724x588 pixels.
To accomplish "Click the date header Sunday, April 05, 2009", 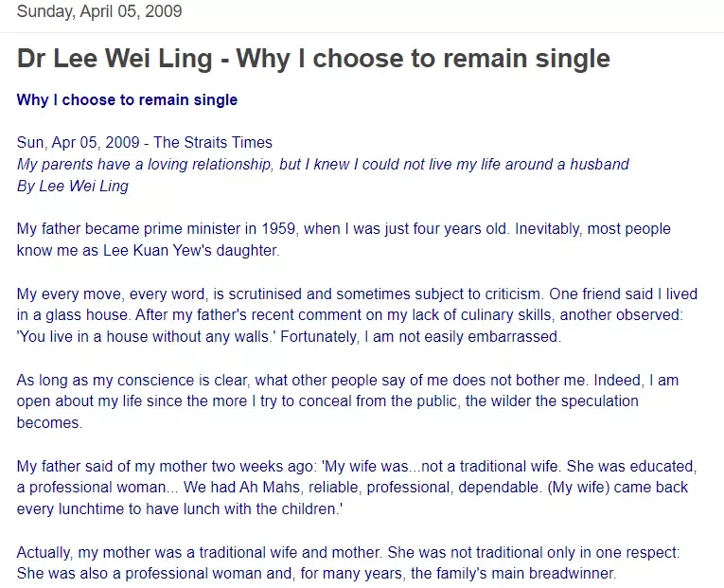I will point(99,11).
